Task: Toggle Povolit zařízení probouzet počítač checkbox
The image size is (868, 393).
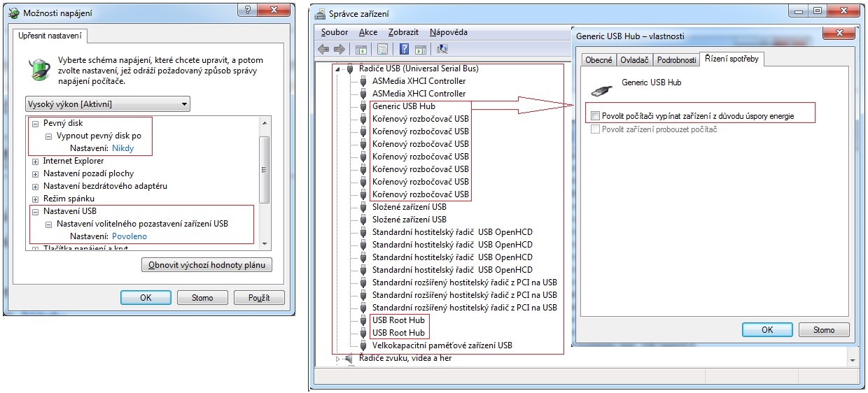Action: point(596,129)
